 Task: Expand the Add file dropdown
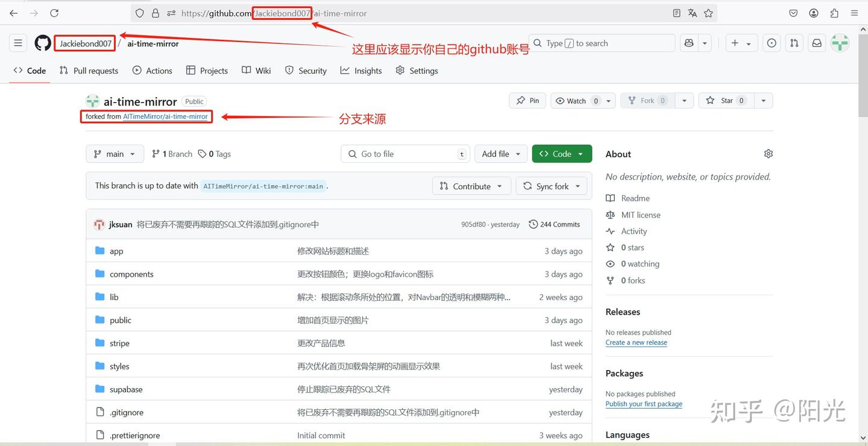[501, 154]
